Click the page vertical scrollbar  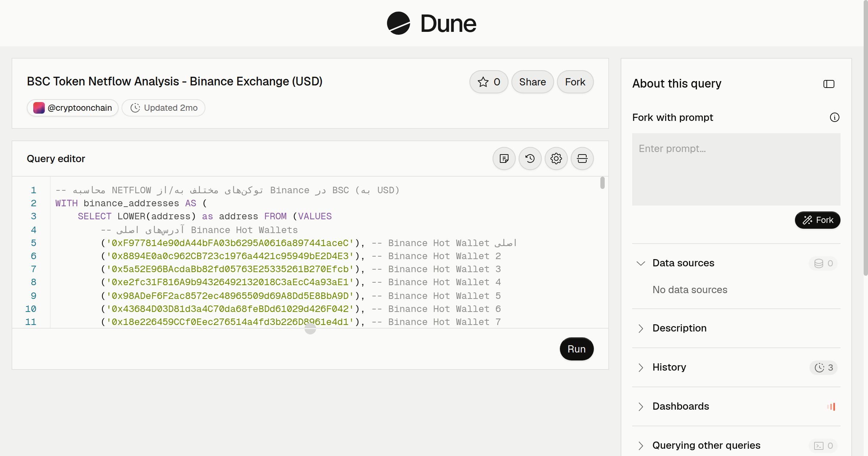(865, 138)
